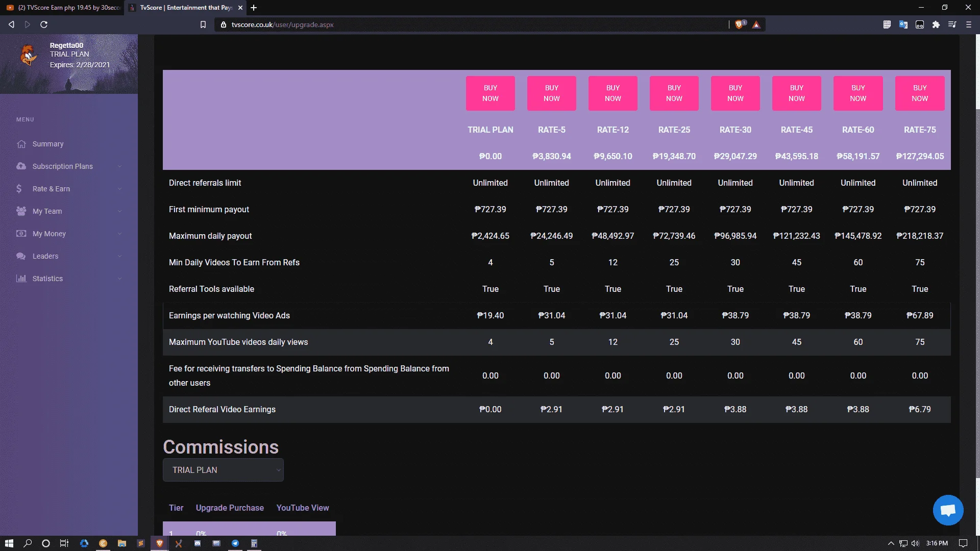Click BUY NOW for TRIAL PLAN

491,93
